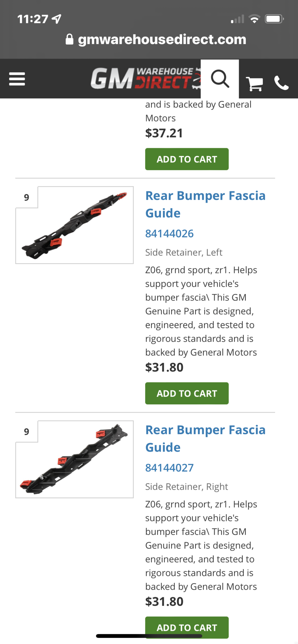View right side retainer product image

(74, 459)
